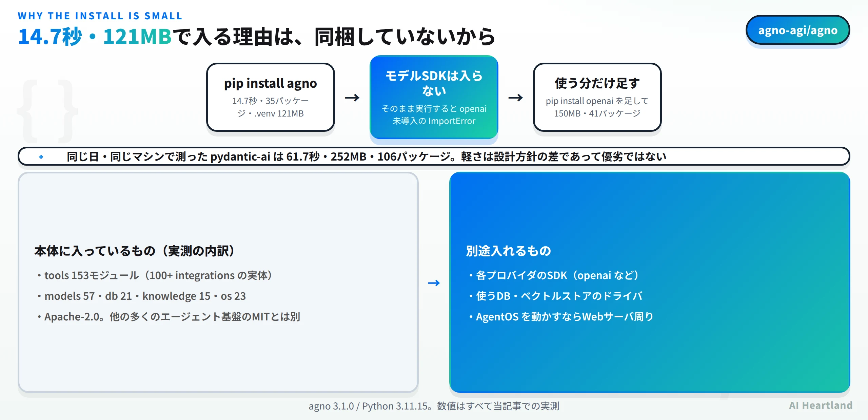Click the 'models 57・db 21' bullet
The image size is (868, 420).
pyautogui.click(x=141, y=296)
